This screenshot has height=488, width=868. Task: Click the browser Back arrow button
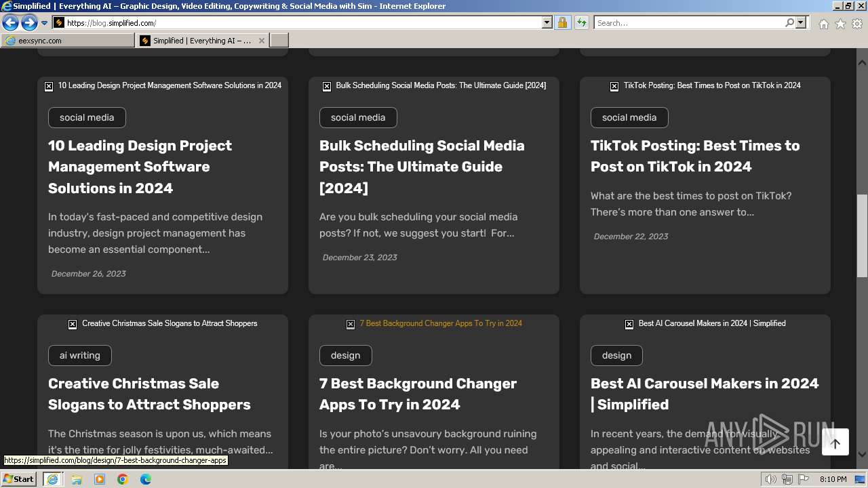tap(10, 23)
